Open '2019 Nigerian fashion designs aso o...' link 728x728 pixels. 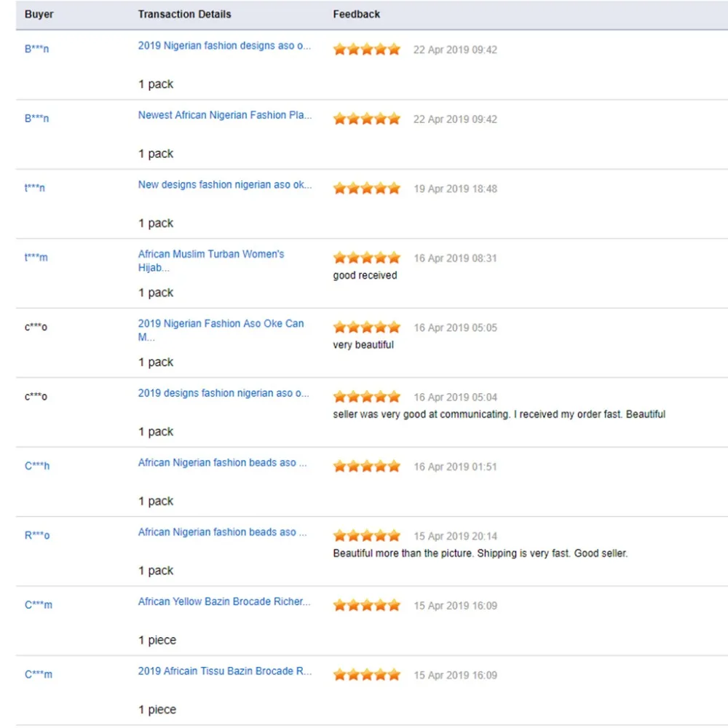[x=224, y=45]
